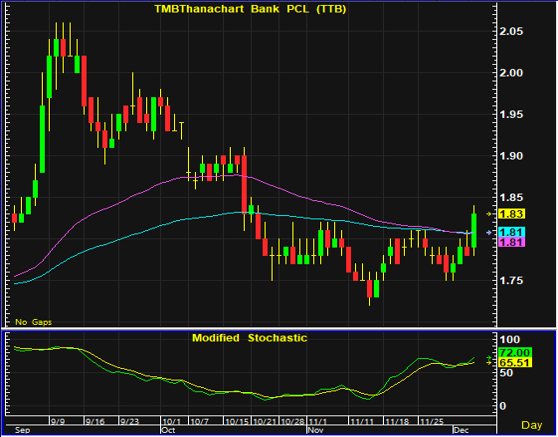Click the Modified Stochastic panel title
The width and height of the screenshot is (558, 437).
249,338
